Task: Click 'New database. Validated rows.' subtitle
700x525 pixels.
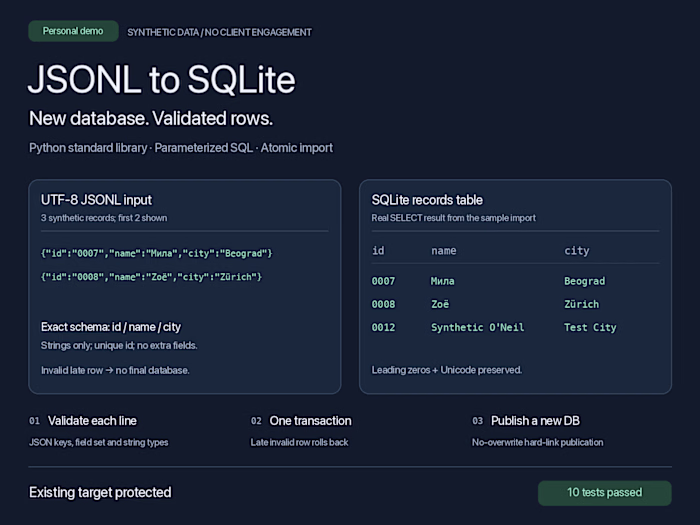Action: pyautogui.click(x=151, y=119)
